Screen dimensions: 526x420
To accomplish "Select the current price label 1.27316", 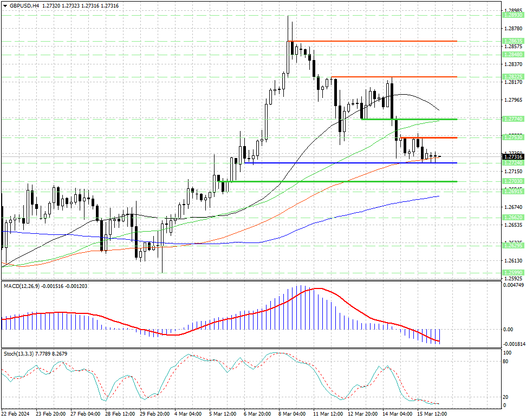I will tap(513, 156).
